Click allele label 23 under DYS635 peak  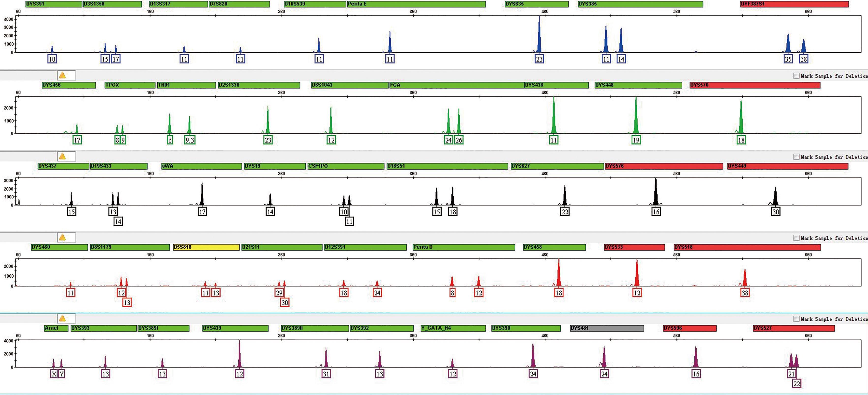[x=539, y=59]
